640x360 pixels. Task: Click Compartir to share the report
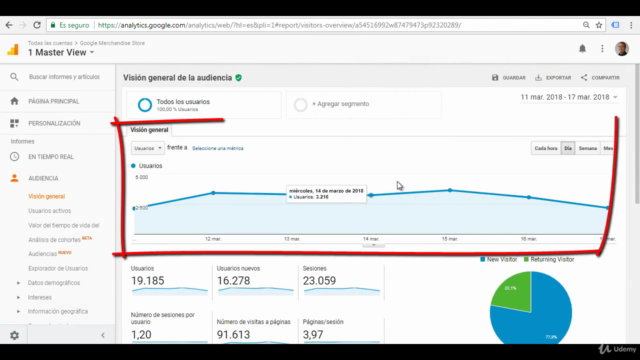click(600, 78)
